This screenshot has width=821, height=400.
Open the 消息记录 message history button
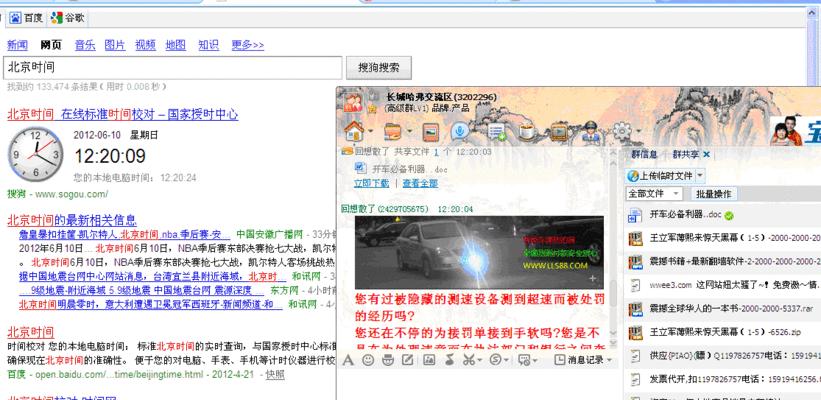pyautogui.click(x=580, y=360)
